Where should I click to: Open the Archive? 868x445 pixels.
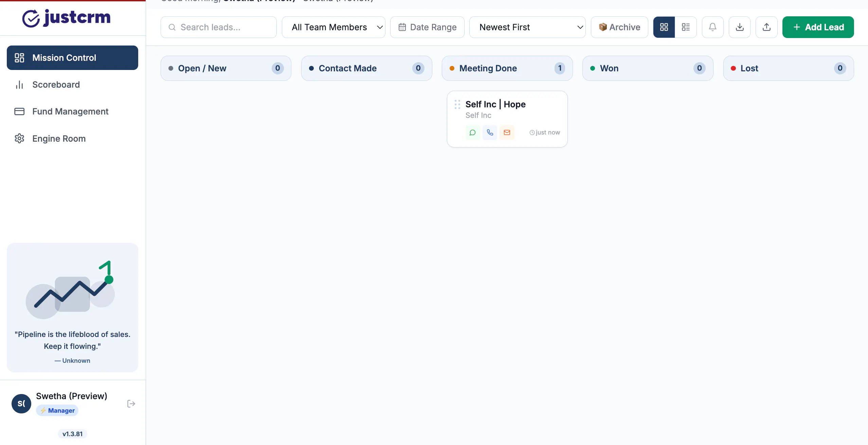tap(619, 27)
